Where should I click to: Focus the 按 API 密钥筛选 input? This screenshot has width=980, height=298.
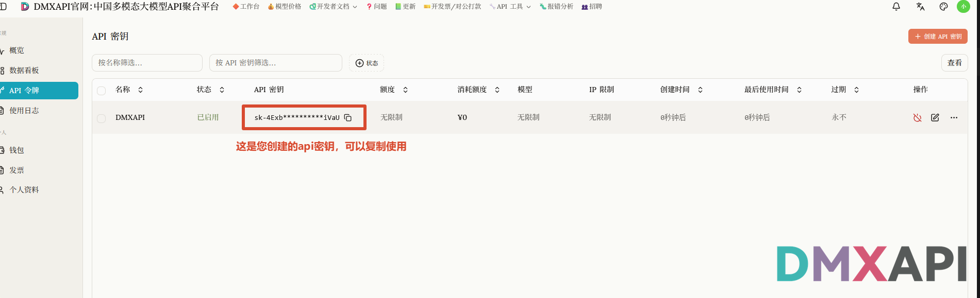pos(276,63)
